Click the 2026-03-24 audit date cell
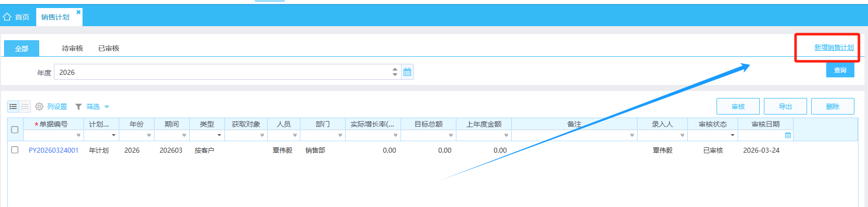The height and width of the screenshot is (207, 868). coord(761,150)
